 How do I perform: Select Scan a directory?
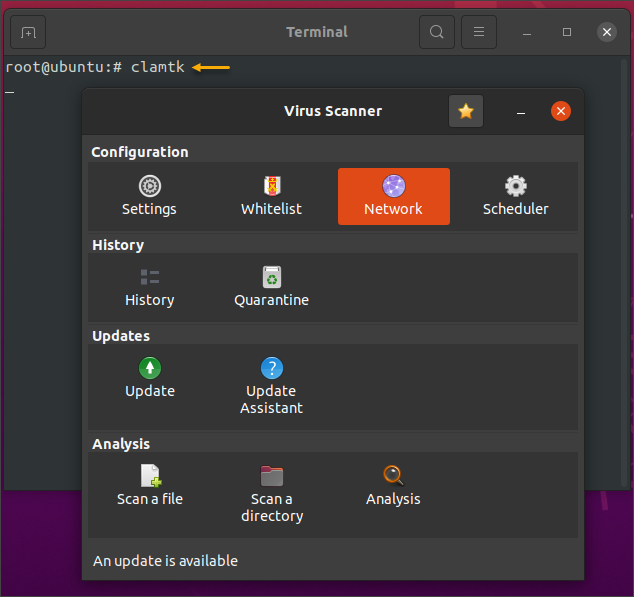tap(272, 494)
